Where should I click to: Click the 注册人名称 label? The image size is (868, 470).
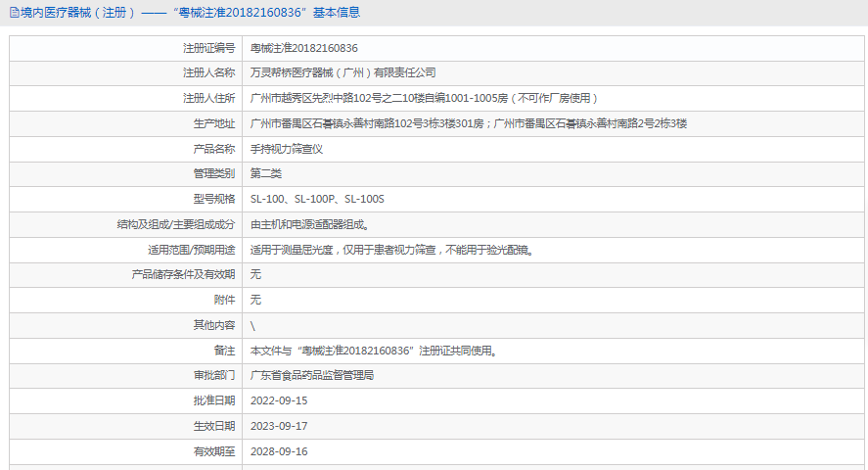(209, 73)
